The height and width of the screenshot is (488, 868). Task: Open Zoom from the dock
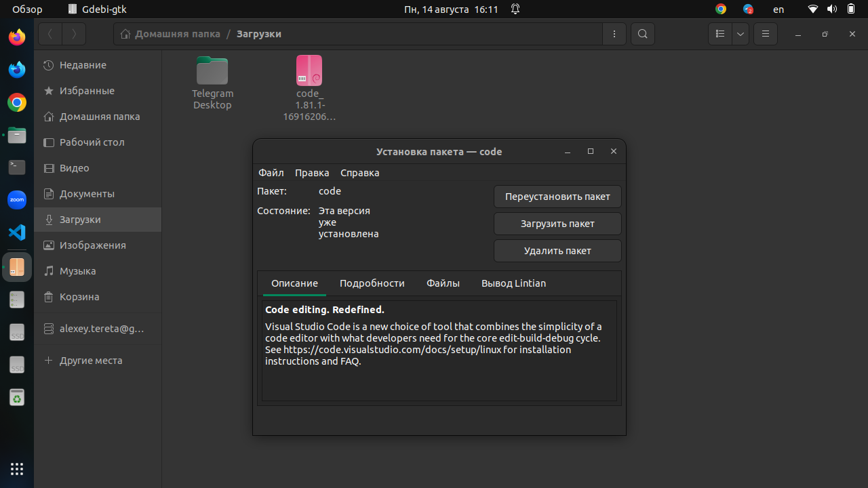(x=17, y=200)
